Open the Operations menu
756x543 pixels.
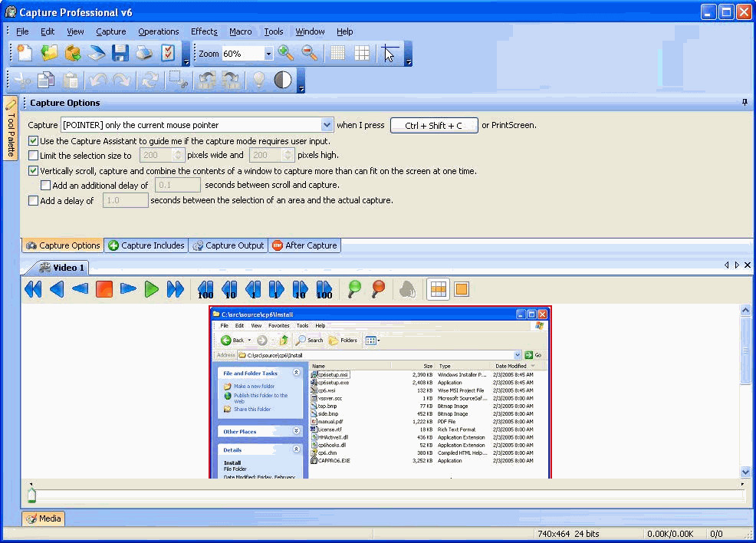pyautogui.click(x=158, y=31)
